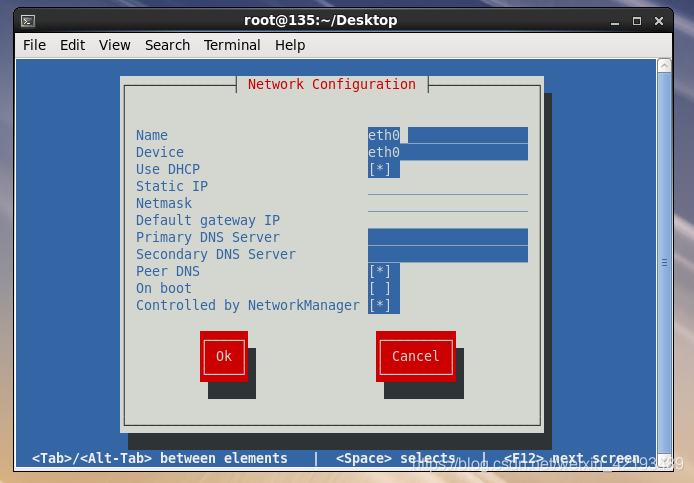The height and width of the screenshot is (483, 694).
Task: Click the Netmask field
Action: pyautogui.click(x=447, y=203)
